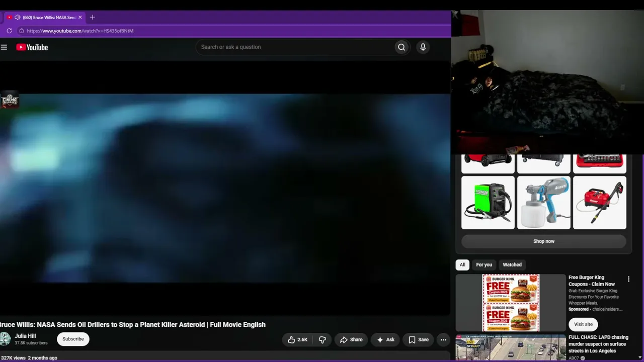644x362 pixels.
Task: Open Julia Hill's channel avatar
Action: 5,339
